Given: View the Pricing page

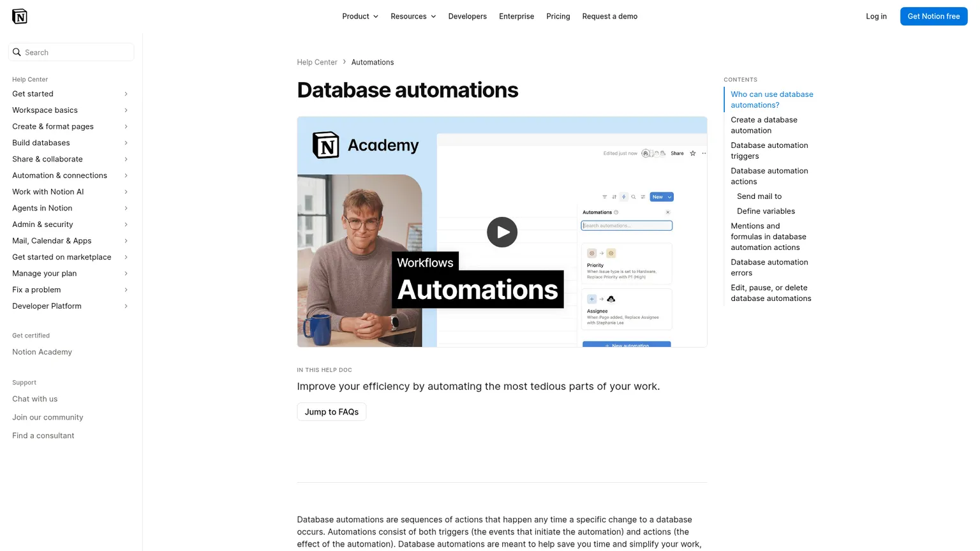Looking at the screenshot, I should click(558, 17).
